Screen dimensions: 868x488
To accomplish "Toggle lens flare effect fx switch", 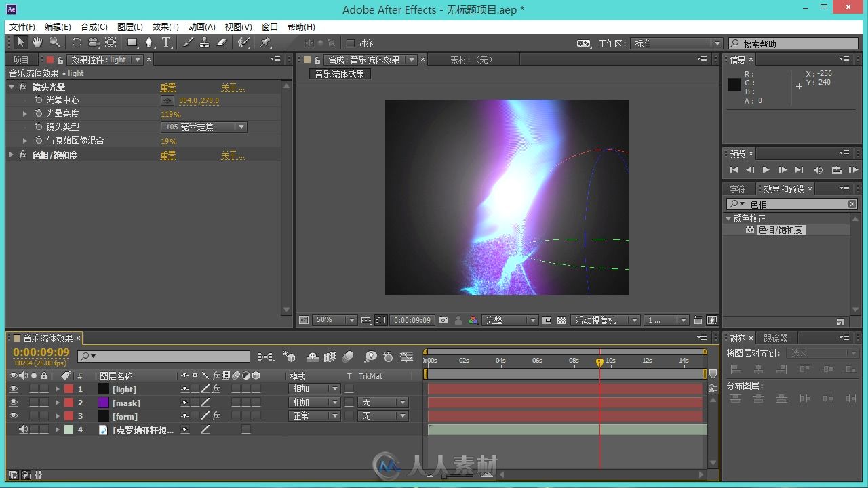I will 23,87.
